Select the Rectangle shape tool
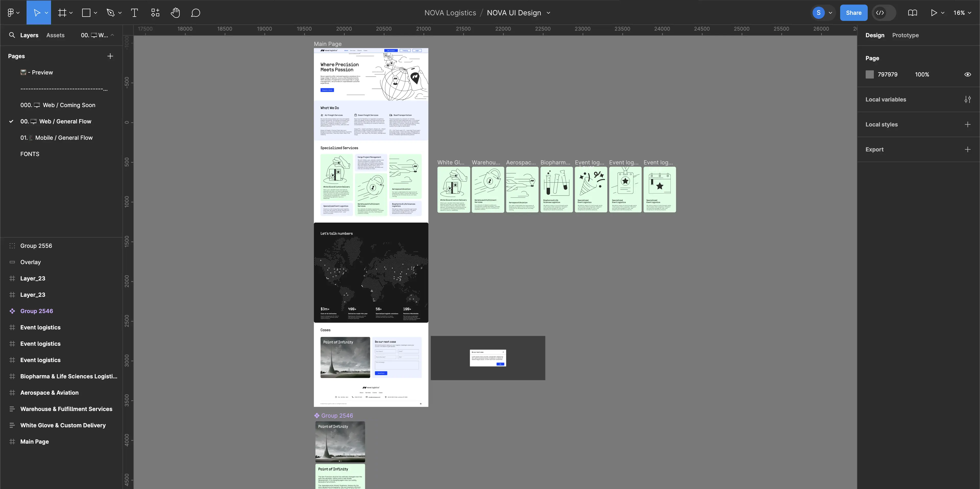 [x=86, y=12]
